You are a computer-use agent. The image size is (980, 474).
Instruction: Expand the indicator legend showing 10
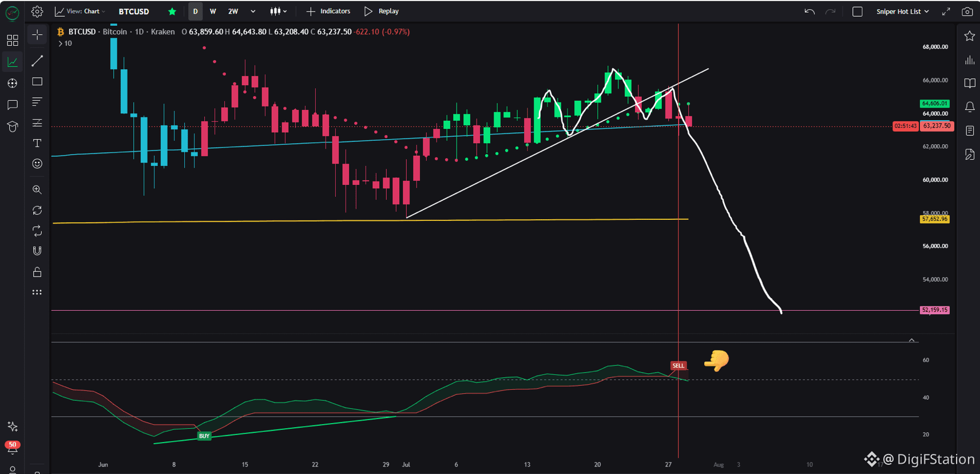click(65, 44)
